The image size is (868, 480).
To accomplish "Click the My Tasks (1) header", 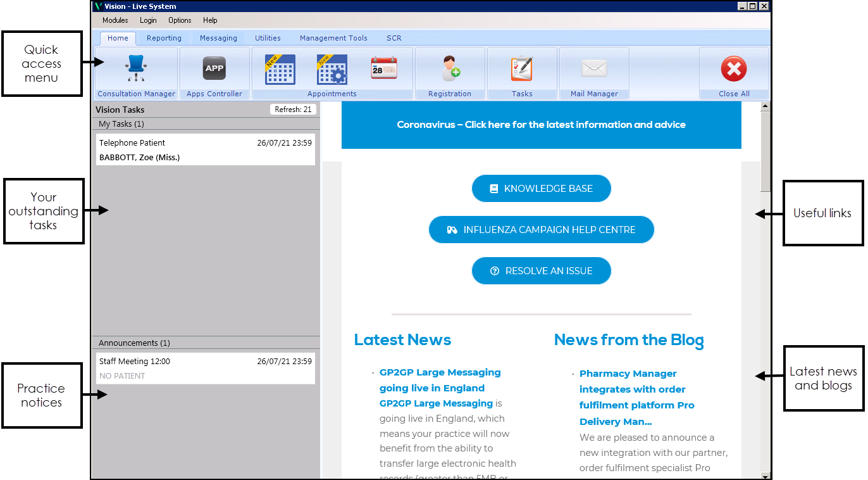I will tap(206, 124).
